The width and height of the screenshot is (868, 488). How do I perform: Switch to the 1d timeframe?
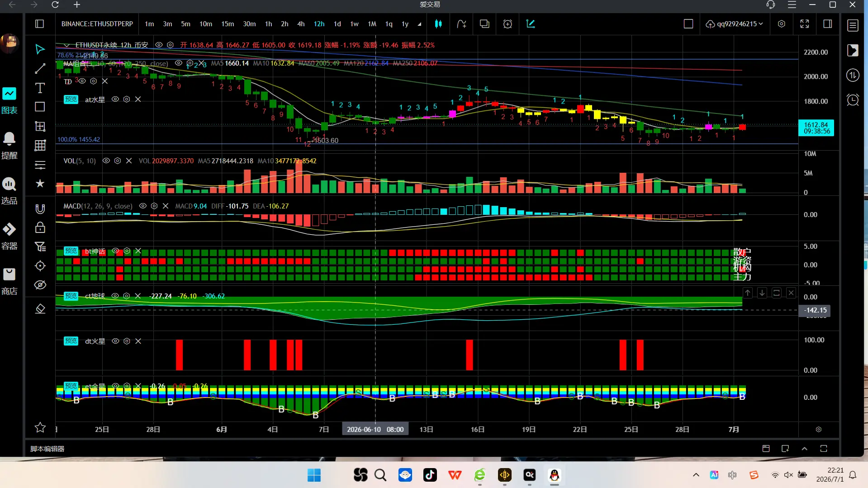tap(337, 24)
